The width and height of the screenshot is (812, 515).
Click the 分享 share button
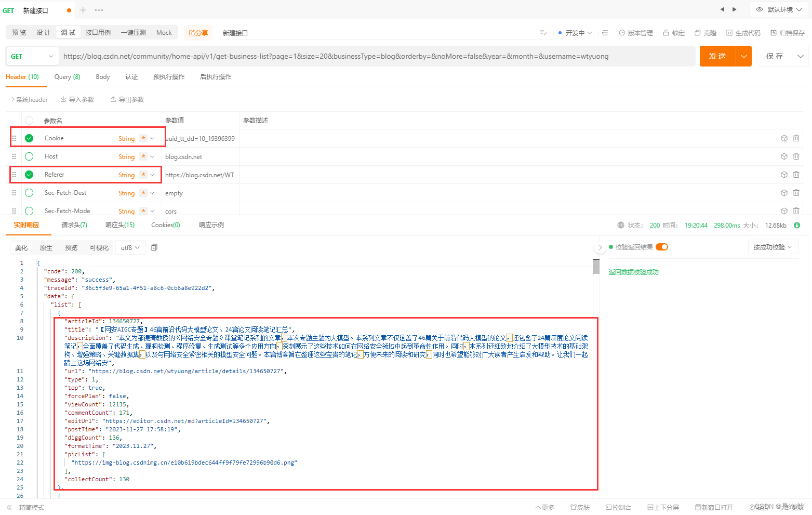tap(198, 33)
